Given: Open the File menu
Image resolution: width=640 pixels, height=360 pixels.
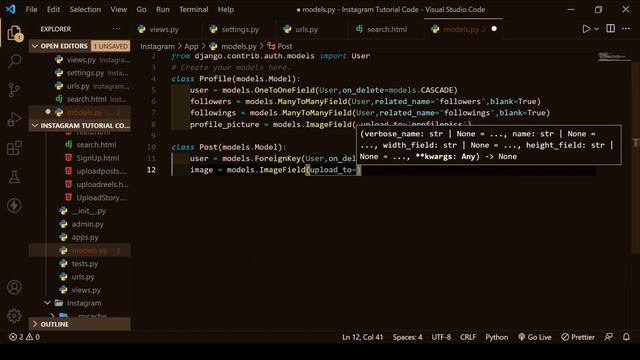Looking at the screenshot, I should pyautogui.click(x=31, y=9).
